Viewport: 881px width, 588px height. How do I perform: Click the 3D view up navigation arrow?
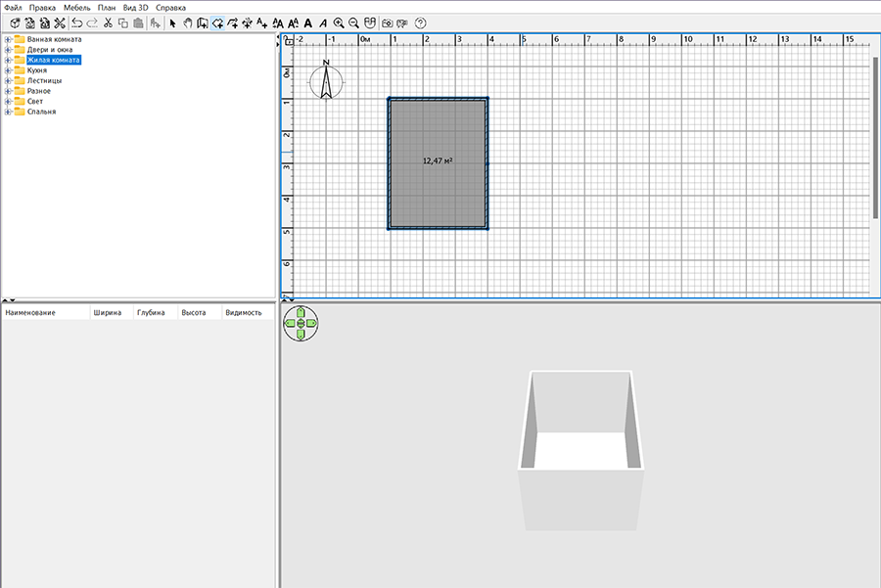(x=301, y=312)
